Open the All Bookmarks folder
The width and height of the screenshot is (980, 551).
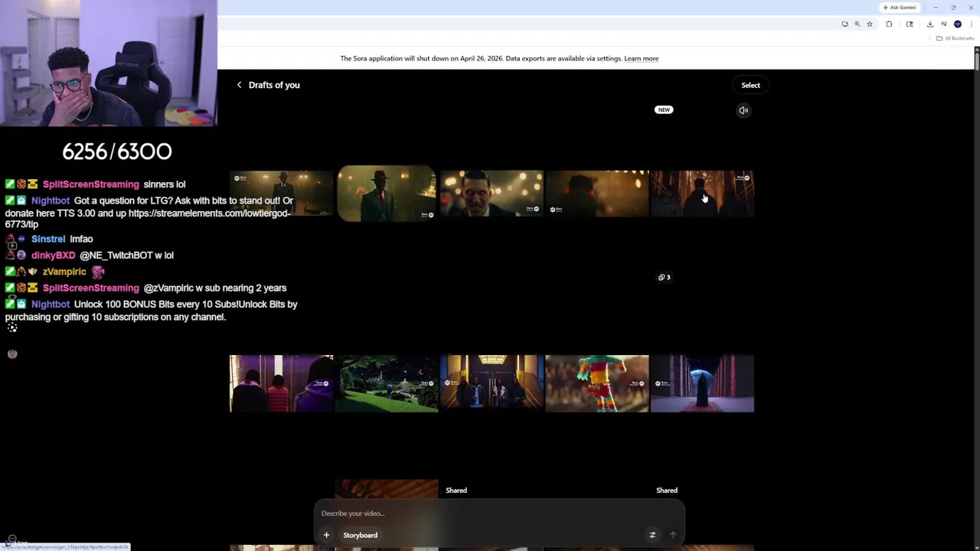[955, 38]
